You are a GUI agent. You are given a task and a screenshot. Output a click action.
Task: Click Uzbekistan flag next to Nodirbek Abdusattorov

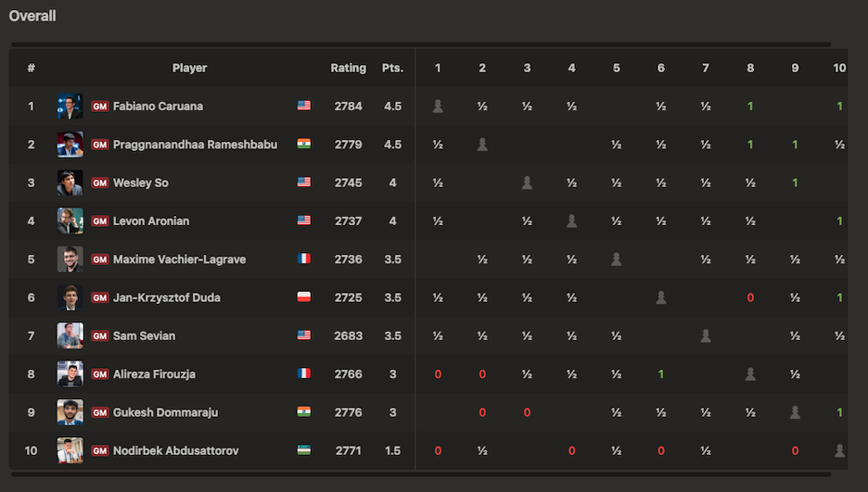tap(304, 450)
